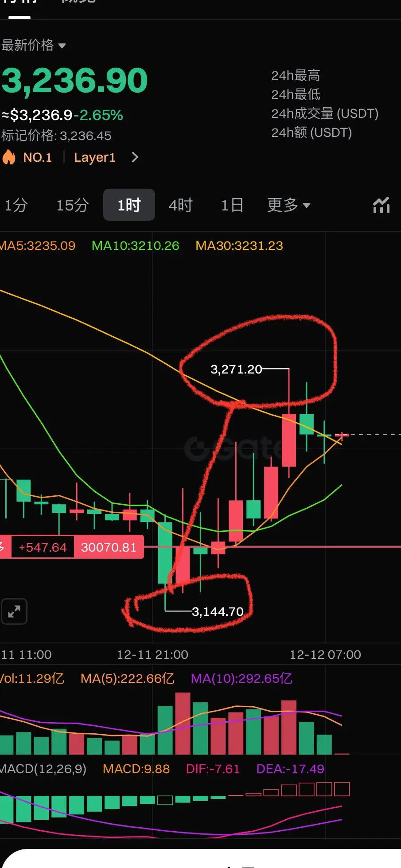This screenshot has height=868, width=401.
Task: Tap the NO.1 ranking label
Action: 38,157
